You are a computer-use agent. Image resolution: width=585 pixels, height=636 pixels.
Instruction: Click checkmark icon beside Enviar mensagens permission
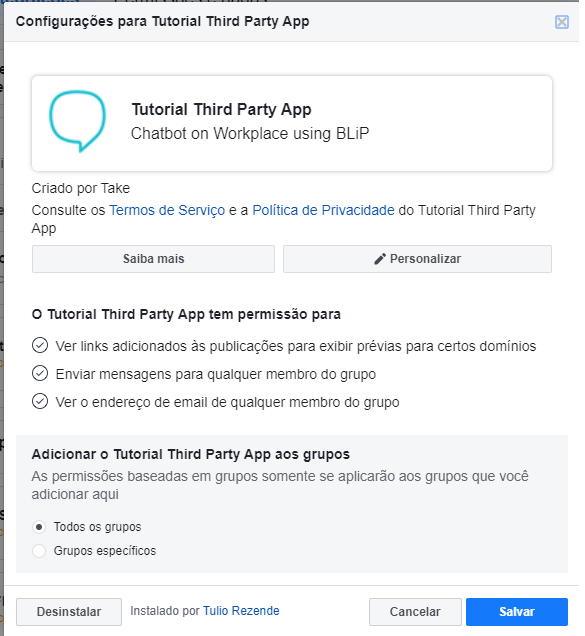tap(40, 374)
